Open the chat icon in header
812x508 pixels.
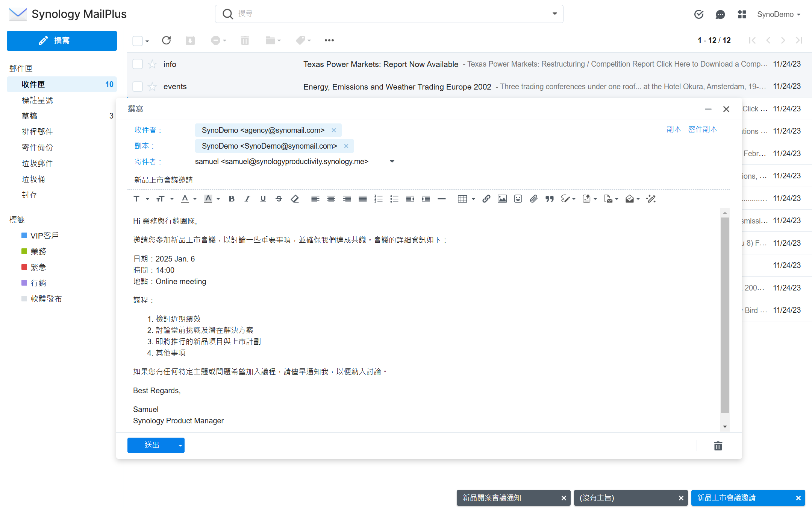720,14
